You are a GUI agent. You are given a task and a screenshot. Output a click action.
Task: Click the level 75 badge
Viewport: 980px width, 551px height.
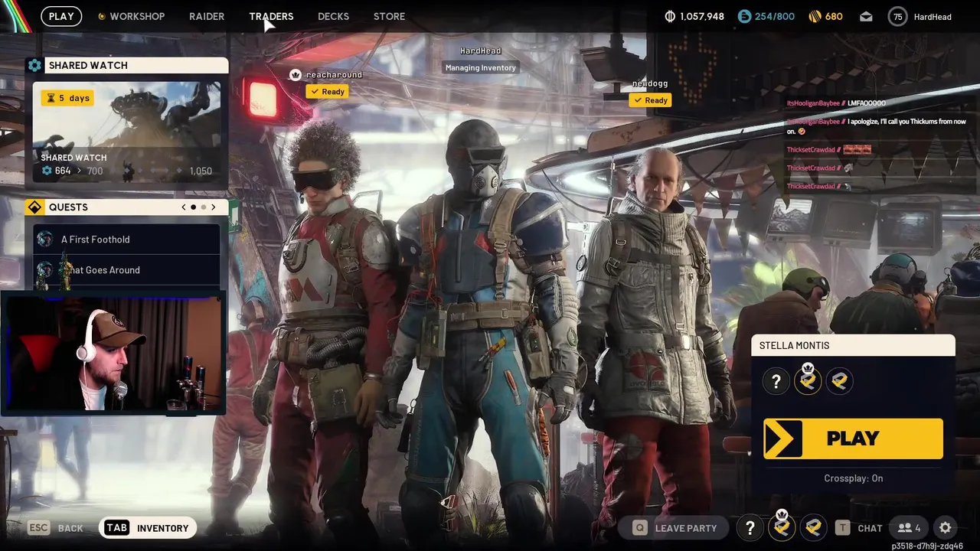898,16
